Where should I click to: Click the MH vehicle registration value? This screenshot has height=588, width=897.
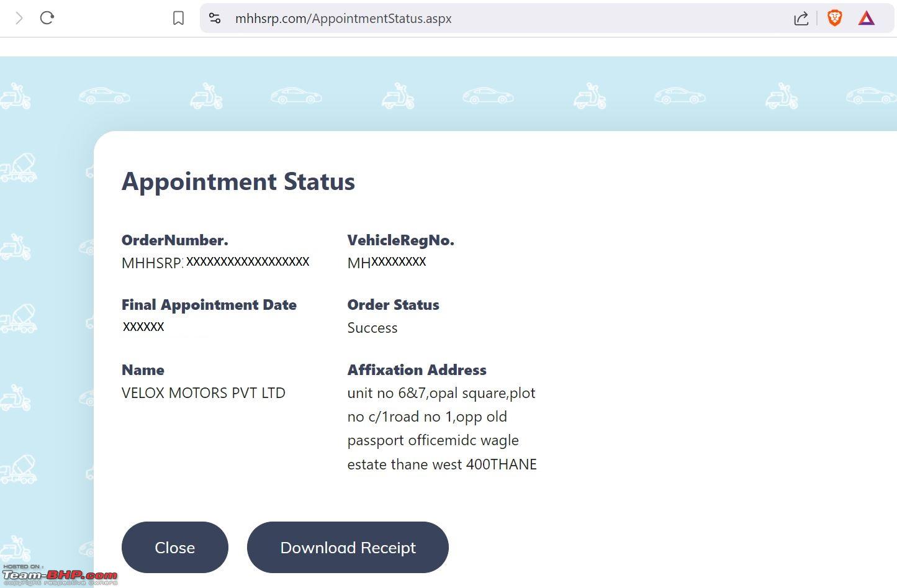pos(387,263)
